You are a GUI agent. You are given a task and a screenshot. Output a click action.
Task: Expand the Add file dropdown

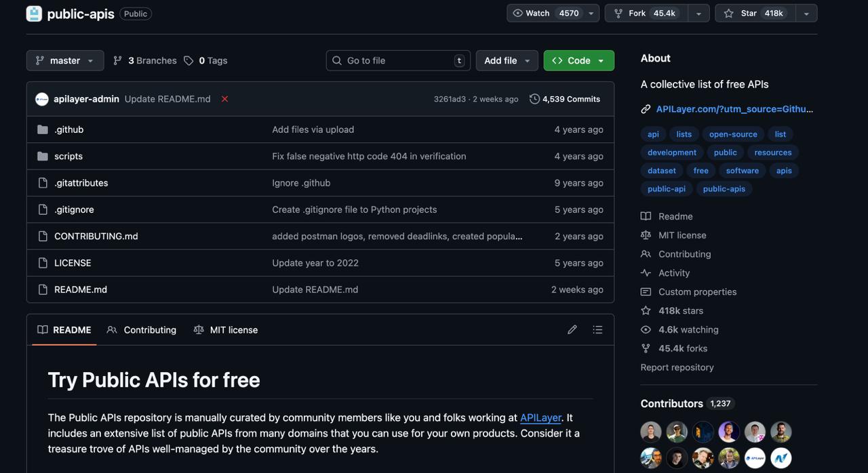pos(507,60)
